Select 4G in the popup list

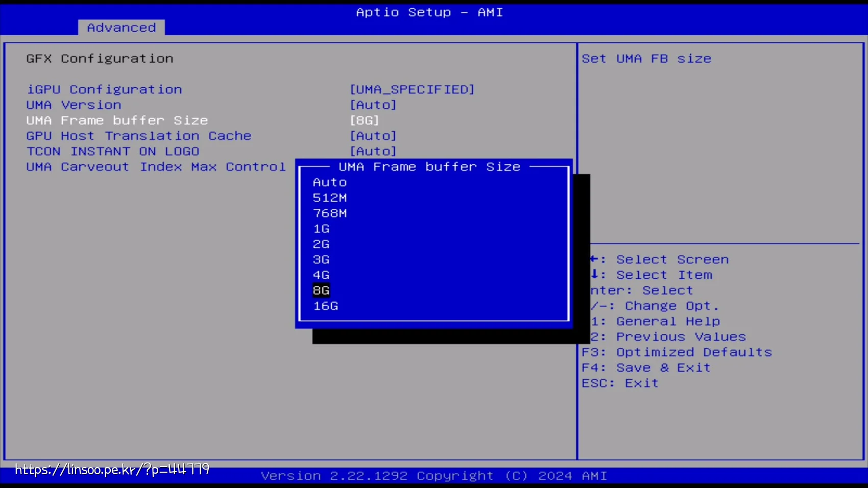point(321,275)
